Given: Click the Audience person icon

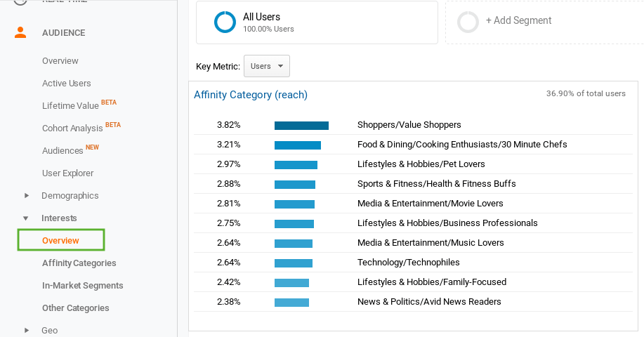Looking at the screenshot, I should pos(20,32).
